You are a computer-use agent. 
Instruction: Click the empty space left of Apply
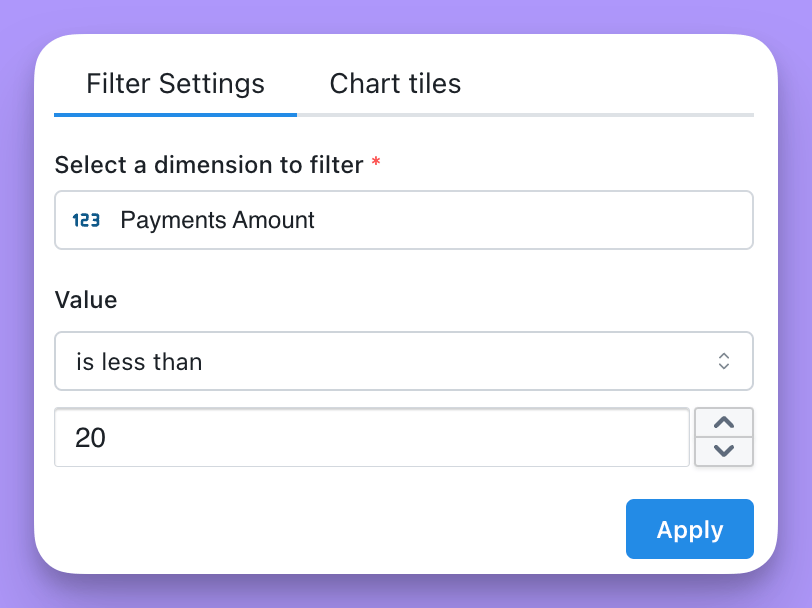[339, 529]
